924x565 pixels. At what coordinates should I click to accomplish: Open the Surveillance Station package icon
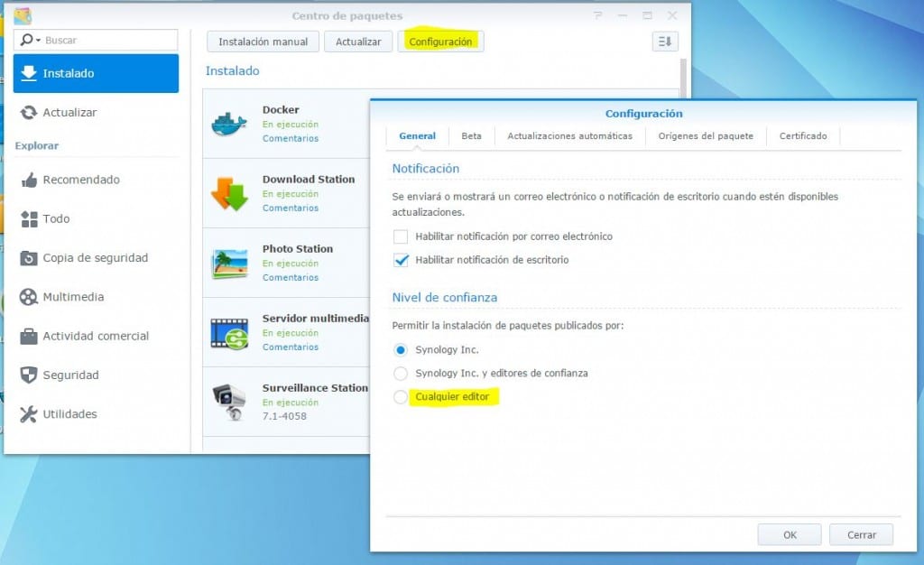228,400
